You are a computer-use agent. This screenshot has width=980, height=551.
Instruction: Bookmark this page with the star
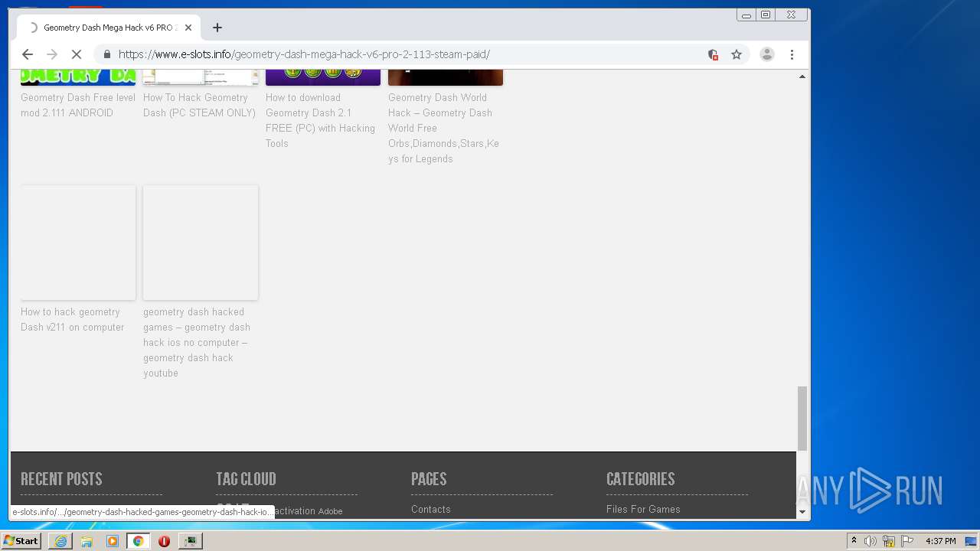tap(737, 54)
